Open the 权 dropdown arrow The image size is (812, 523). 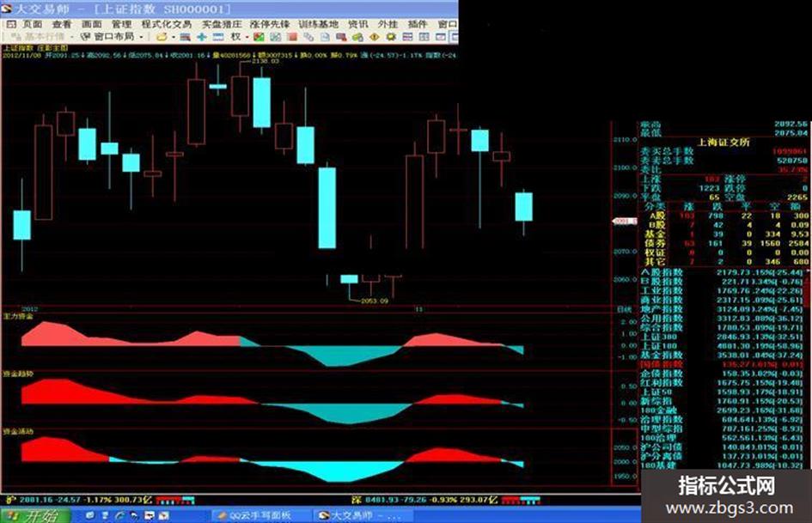247,37
